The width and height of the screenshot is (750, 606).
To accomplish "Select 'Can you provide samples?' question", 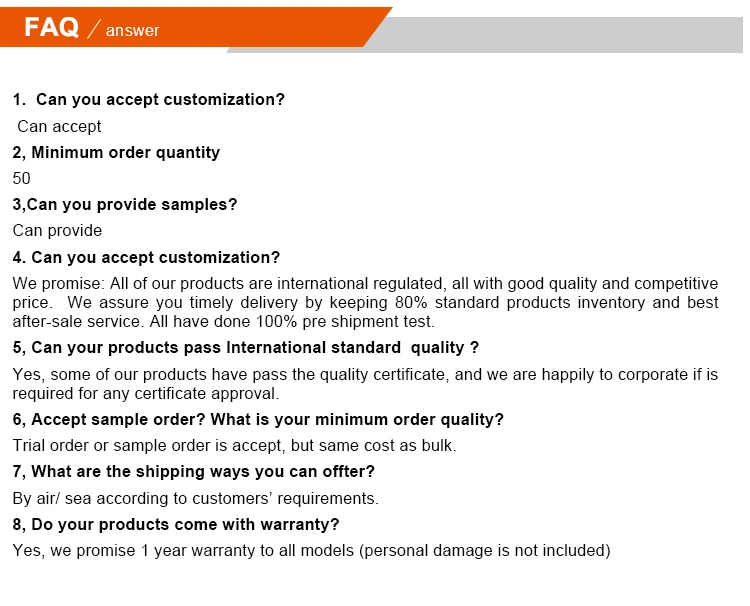I will click(x=125, y=205).
